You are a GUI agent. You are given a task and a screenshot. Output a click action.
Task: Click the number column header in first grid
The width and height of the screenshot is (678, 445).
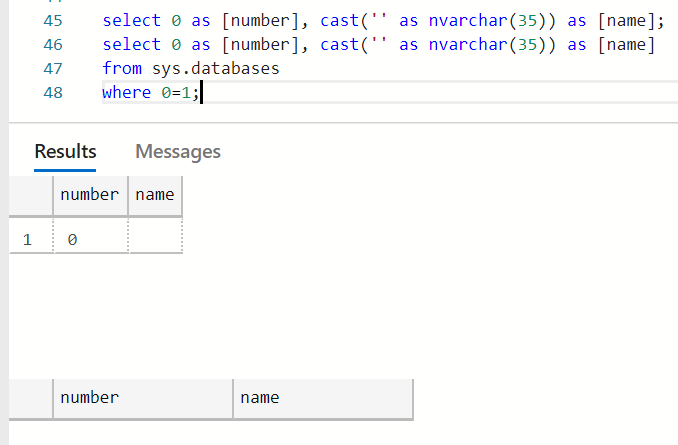click(x=90, y=195)
